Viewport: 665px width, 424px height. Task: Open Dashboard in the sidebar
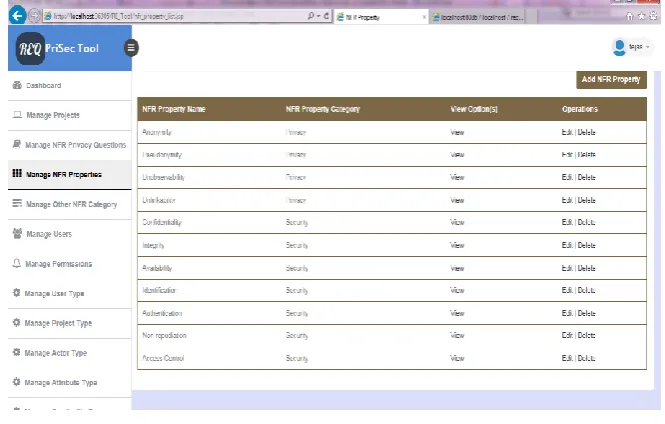tap(44, 85)
